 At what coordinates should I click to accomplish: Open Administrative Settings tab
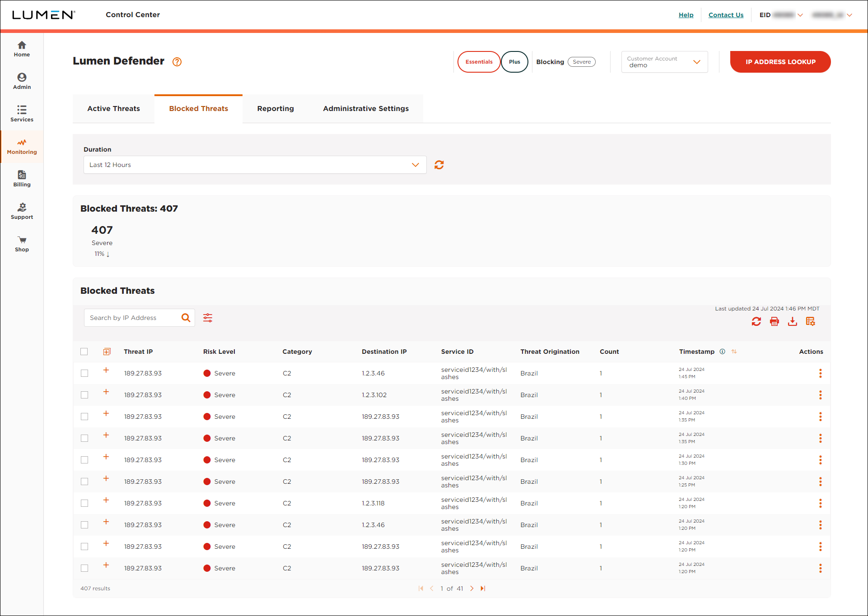pyautogui.click(x=366, y=109)
